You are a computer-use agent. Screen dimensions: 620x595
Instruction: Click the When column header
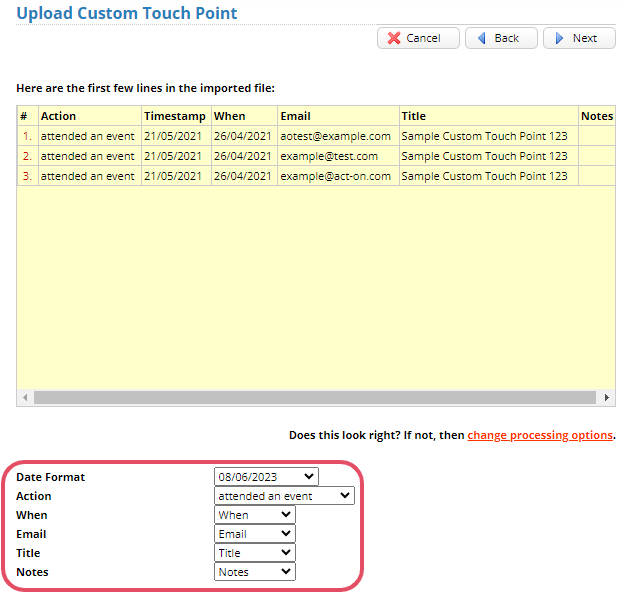pos(244,116)
